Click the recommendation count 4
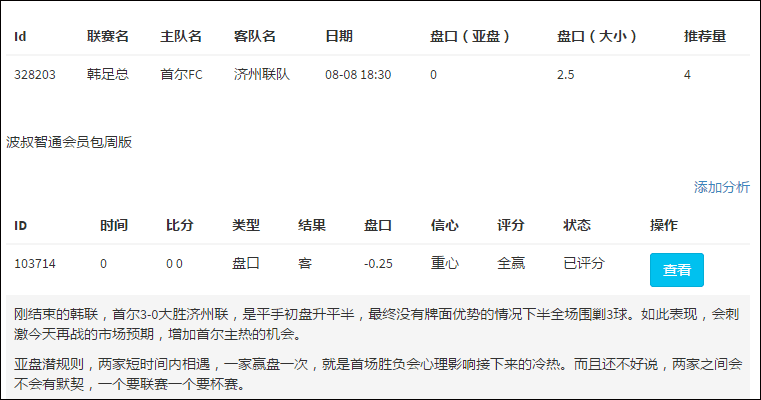Screen dimensions: 761x400 [687, 75]
